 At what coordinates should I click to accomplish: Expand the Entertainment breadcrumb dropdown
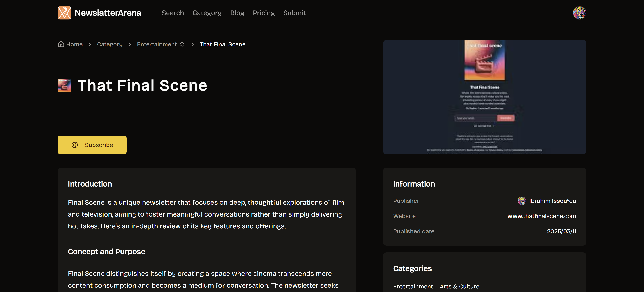pos(157,44)
